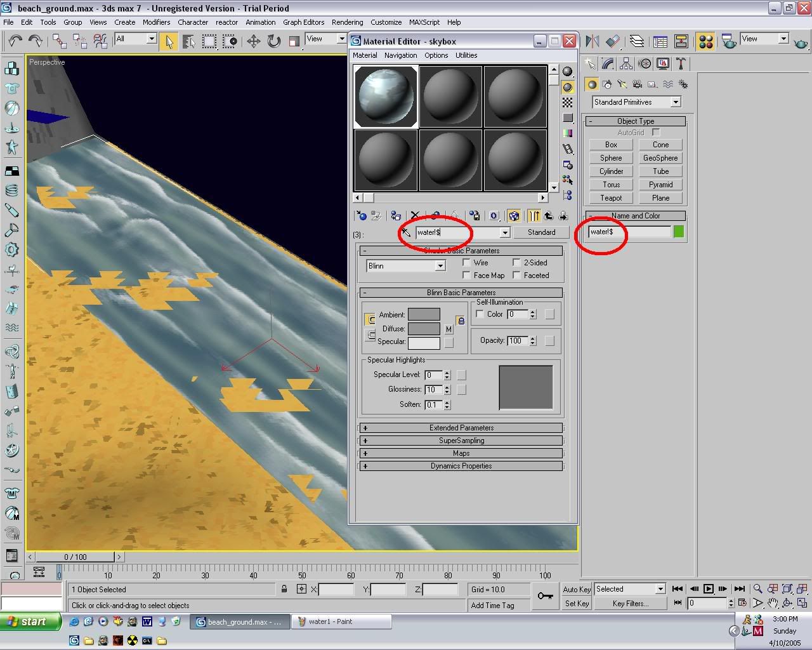Activate the Bind to Space Warp tool
The width and height of the screenshot is (812, 650).
point(100,41)
